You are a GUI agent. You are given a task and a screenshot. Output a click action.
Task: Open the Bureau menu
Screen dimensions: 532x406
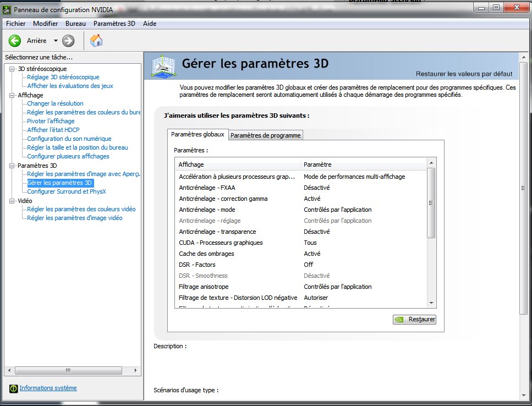[x=75, y=24]
